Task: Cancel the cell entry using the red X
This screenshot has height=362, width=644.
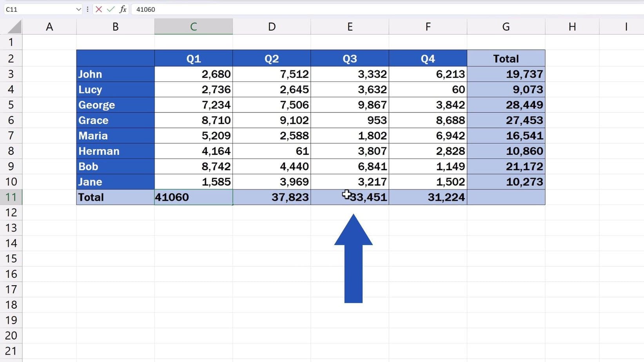Action: coord(98,9)
